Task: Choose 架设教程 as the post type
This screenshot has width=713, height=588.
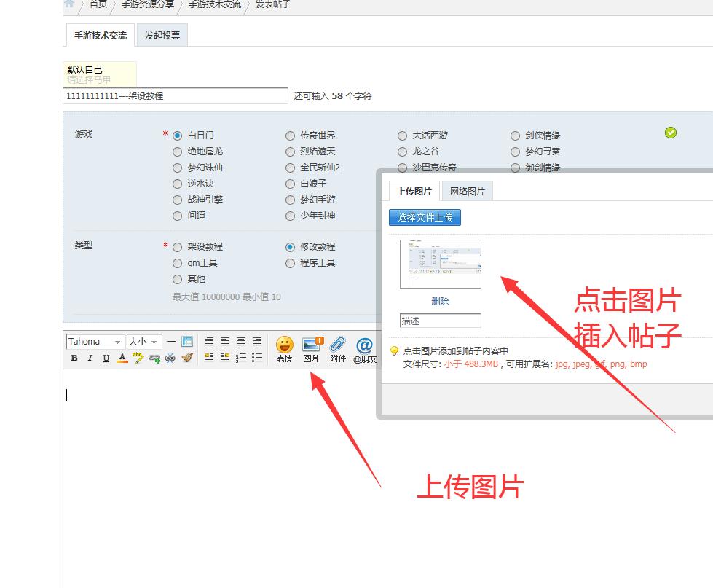Action: pyautogui.click(x=177, y=247)
